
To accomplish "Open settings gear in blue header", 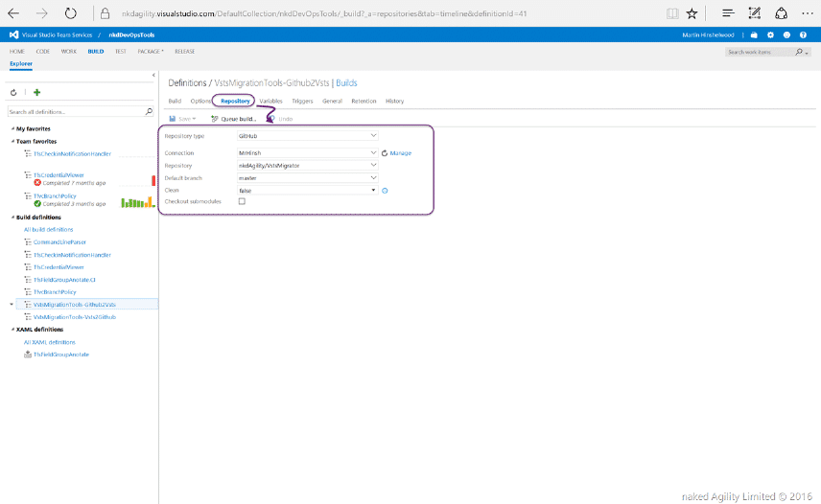I will click(770, 35).
